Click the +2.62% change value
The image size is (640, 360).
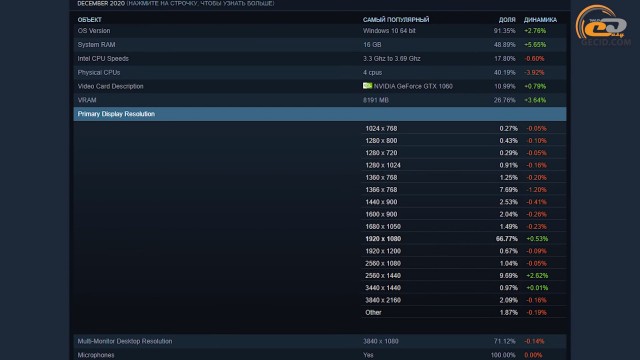click(537, 276)
